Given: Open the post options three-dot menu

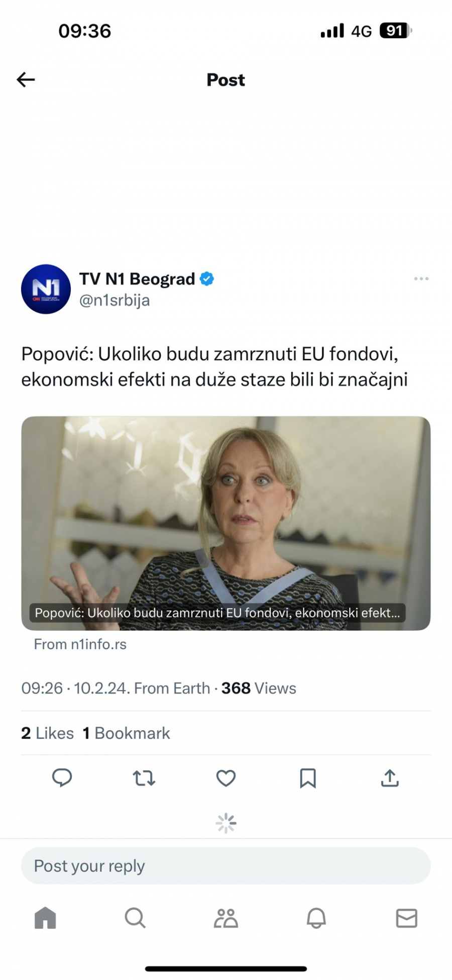Looking at the screenshot, I should tap(421, 279).
